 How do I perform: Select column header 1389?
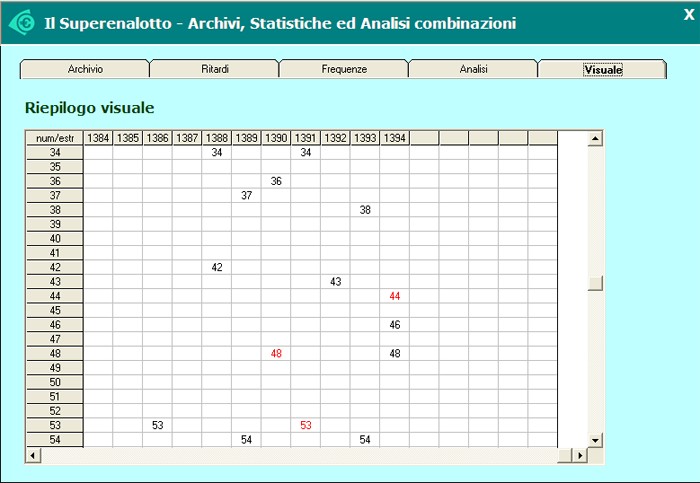pyautogui.click(x=246, y=138)
